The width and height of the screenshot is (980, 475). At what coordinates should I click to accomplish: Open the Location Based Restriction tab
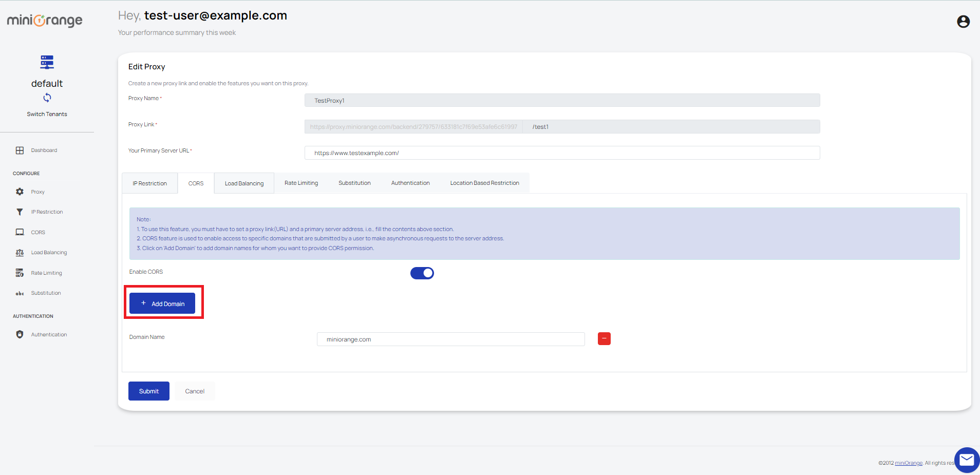coord(485,183)
